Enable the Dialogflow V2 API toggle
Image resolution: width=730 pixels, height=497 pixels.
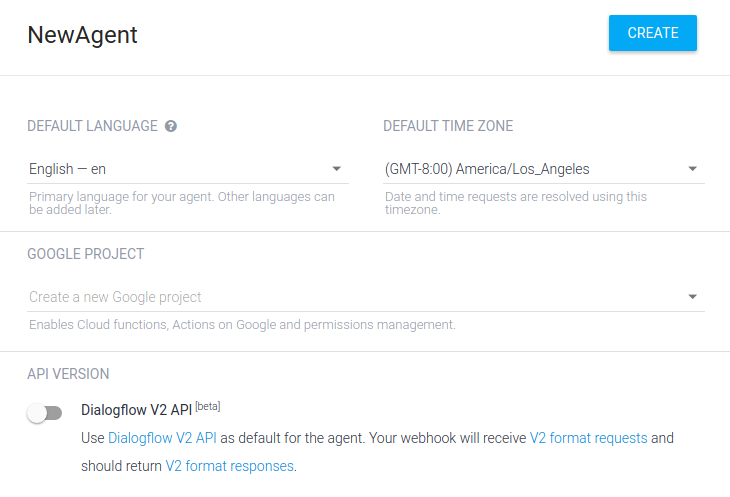(45, 413)
